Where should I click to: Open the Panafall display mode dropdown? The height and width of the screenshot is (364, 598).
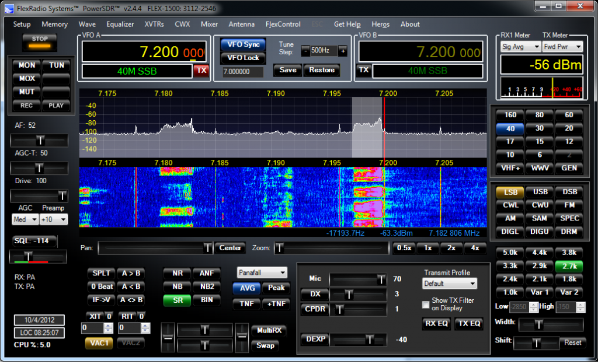[x=262, y=272]
